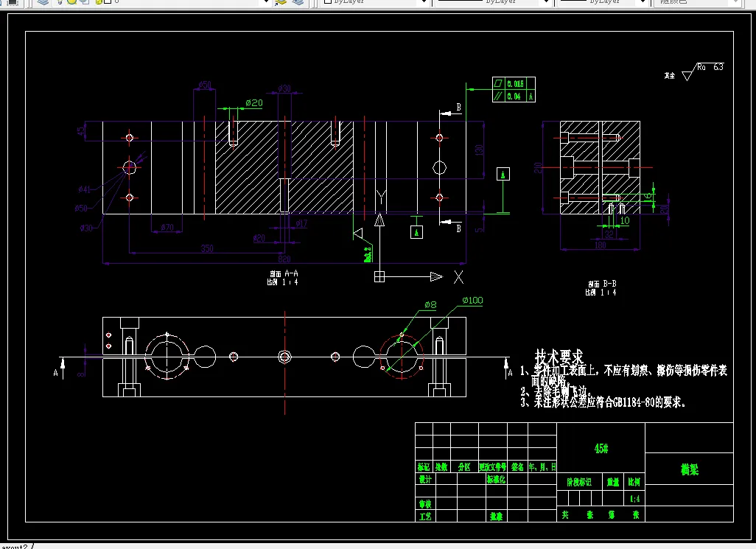Select the 0.015 flatness tolerance value

[515, 83]
